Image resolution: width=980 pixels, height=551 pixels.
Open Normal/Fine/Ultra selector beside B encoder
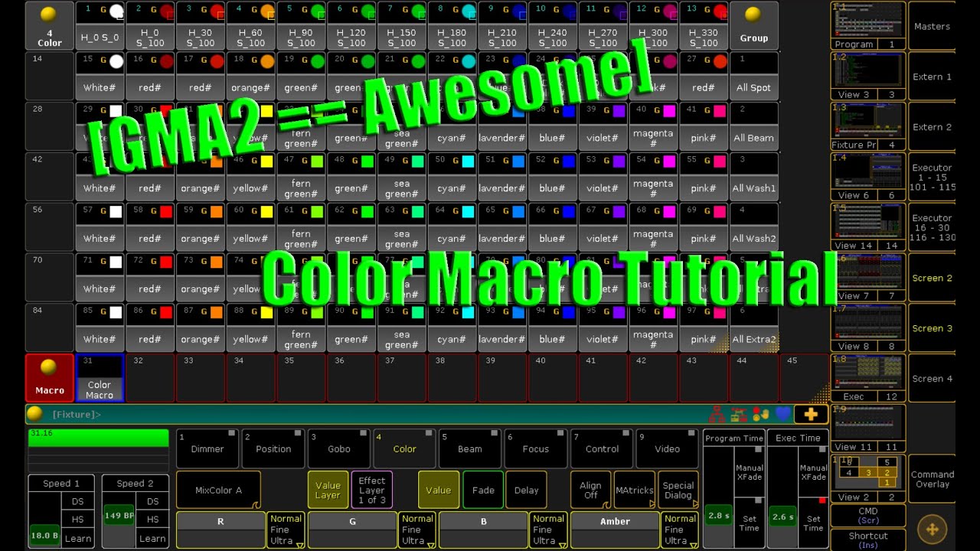pyautogui.click(x=548, y=530)
